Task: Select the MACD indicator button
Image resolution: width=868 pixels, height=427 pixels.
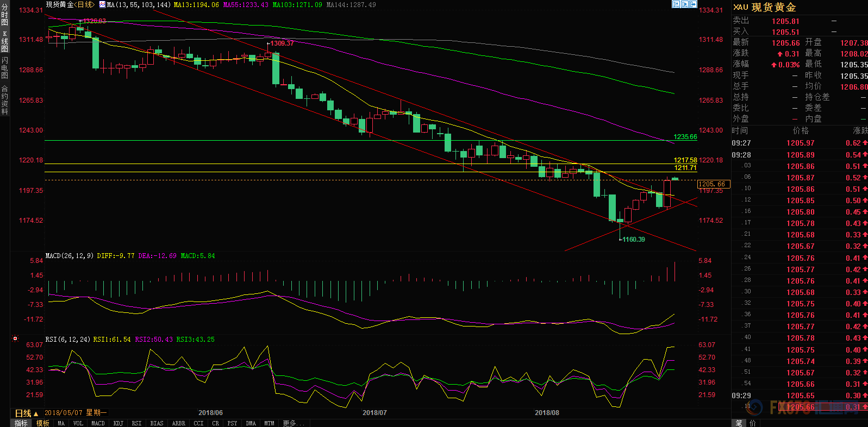Action: (98, 423)
